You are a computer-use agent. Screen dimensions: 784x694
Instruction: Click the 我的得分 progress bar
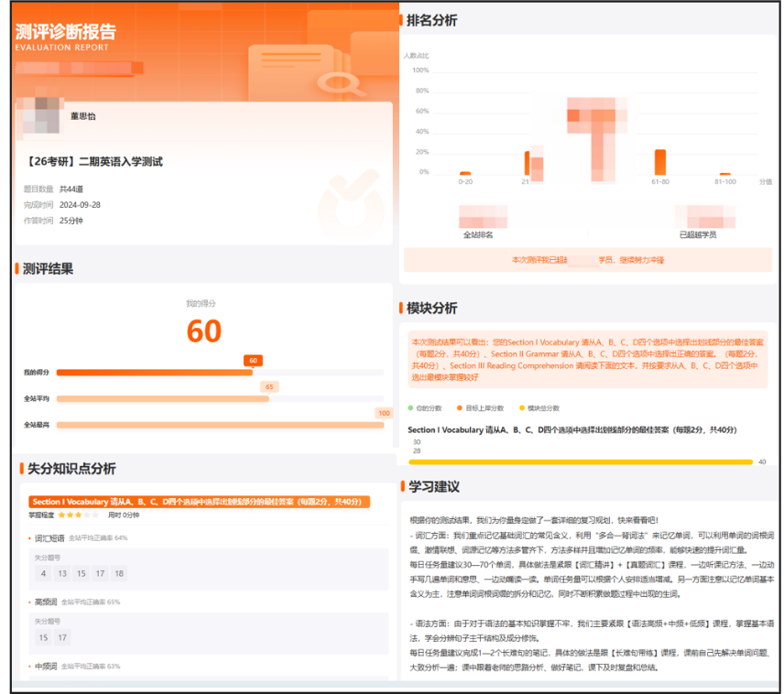pyautogui.click(x=220, y=373)
